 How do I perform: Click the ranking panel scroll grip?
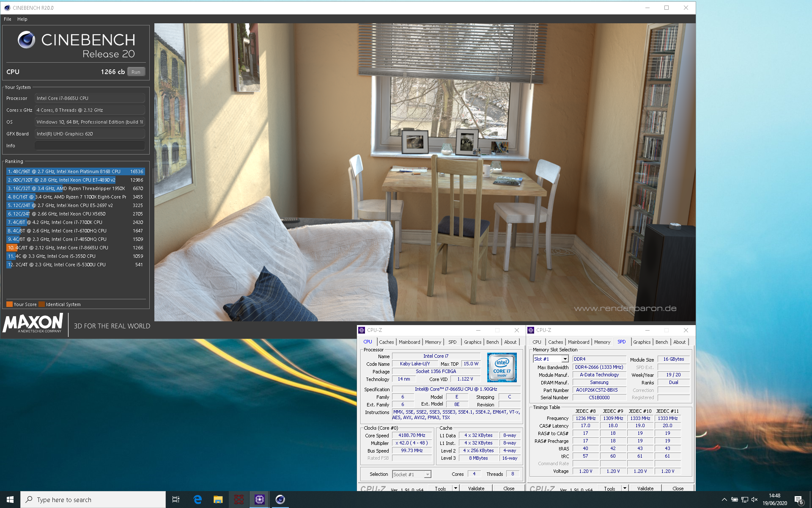point(153,181)
